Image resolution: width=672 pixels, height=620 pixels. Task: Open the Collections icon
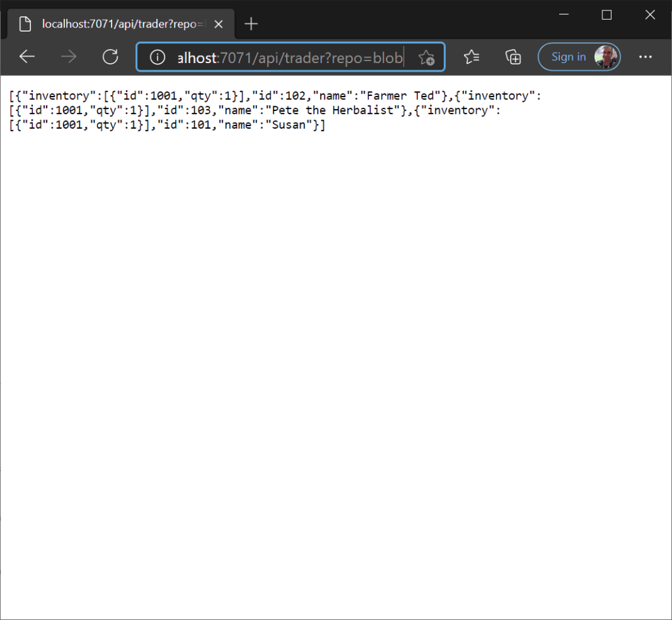[513, 57]
